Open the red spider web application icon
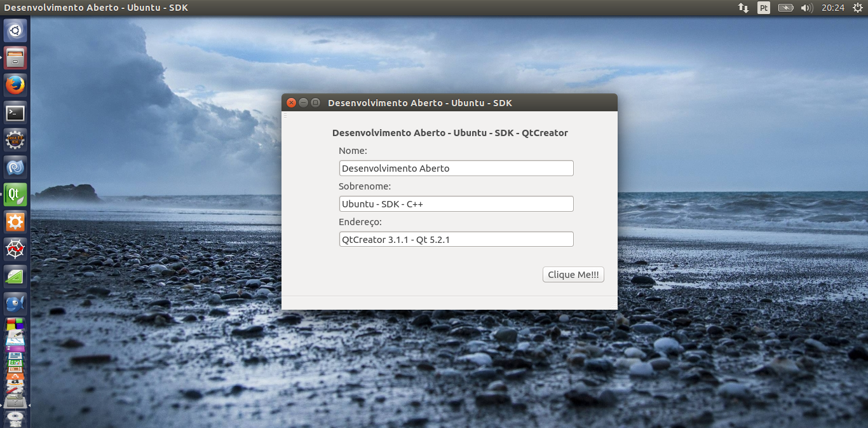Screen dimensions: 868x428 pos(15,249)
